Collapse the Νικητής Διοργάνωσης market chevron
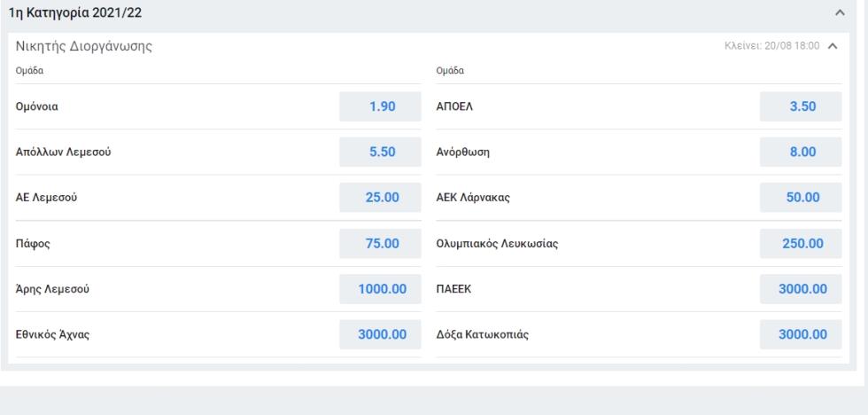 [832, 46]
